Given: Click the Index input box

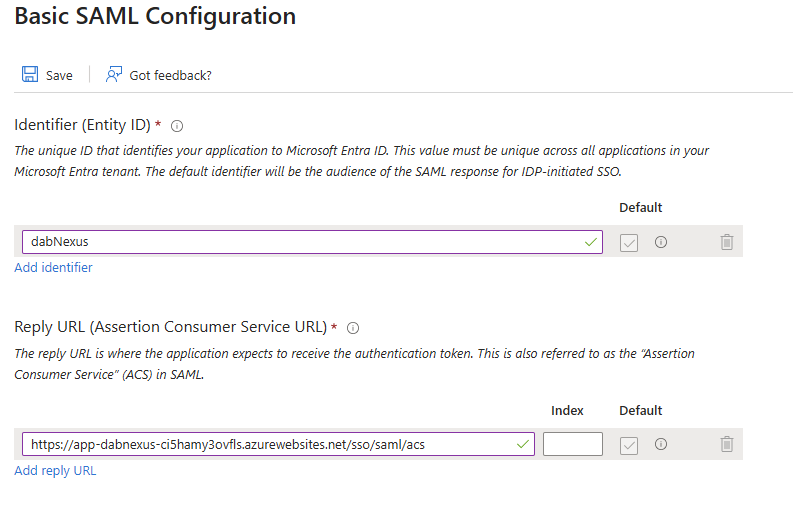Looking at the screenshot, I should coord(572,444).
